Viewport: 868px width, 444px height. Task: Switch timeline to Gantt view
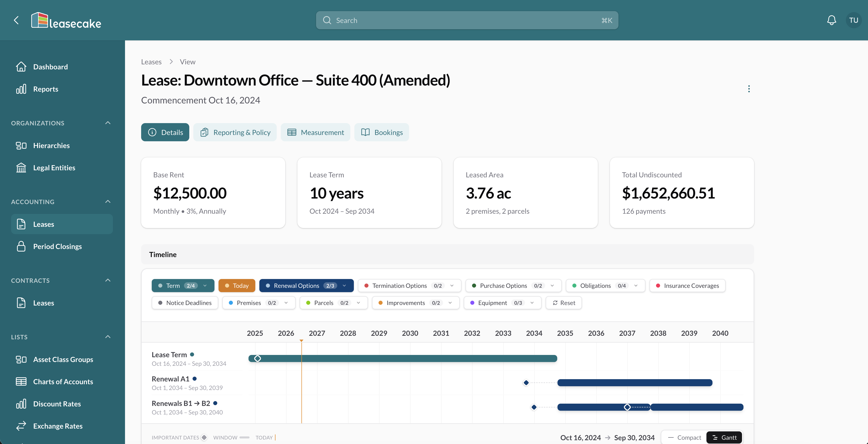724,438
